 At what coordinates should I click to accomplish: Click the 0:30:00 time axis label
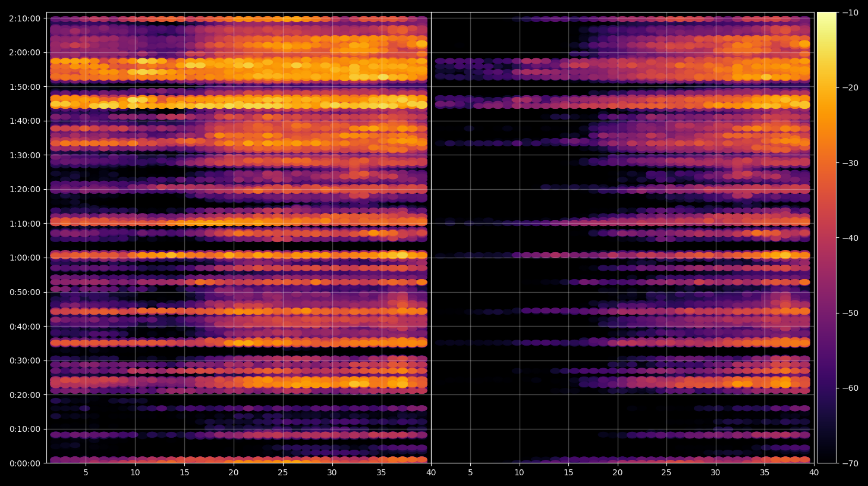(24, 360)
